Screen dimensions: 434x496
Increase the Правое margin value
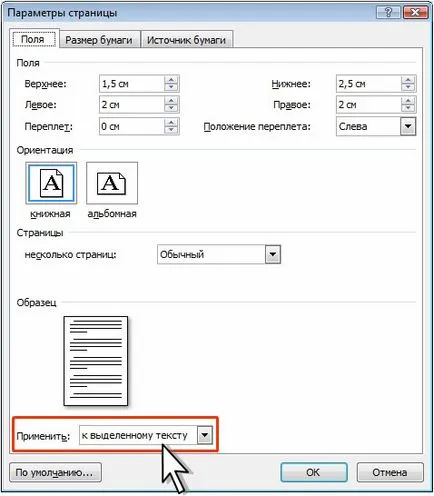click(x=408, y=100)
